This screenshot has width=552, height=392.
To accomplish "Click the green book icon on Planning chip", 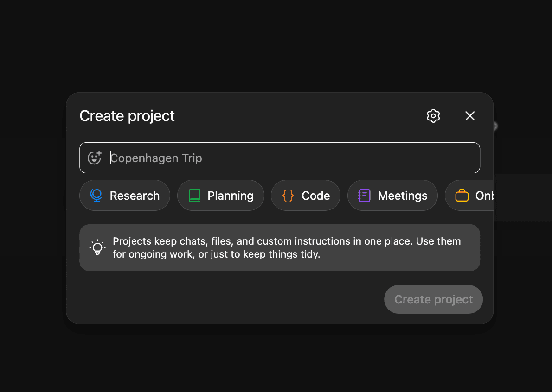I will (x=193, y=195).
